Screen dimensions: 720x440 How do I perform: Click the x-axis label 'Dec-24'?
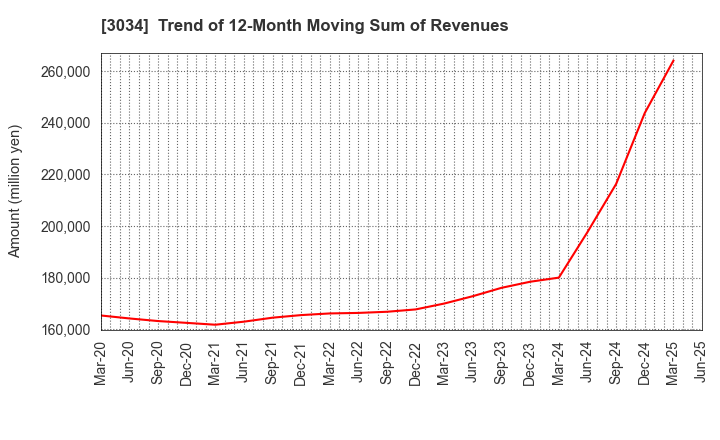click(644, 364)
